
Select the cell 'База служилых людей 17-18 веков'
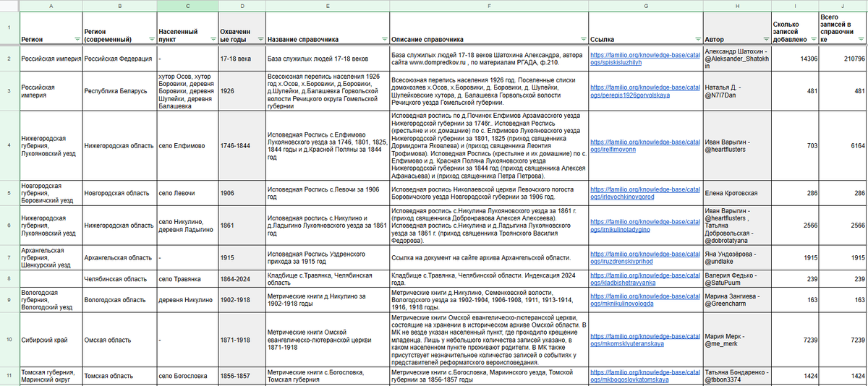pyautogui.click(x=327, y=57)
